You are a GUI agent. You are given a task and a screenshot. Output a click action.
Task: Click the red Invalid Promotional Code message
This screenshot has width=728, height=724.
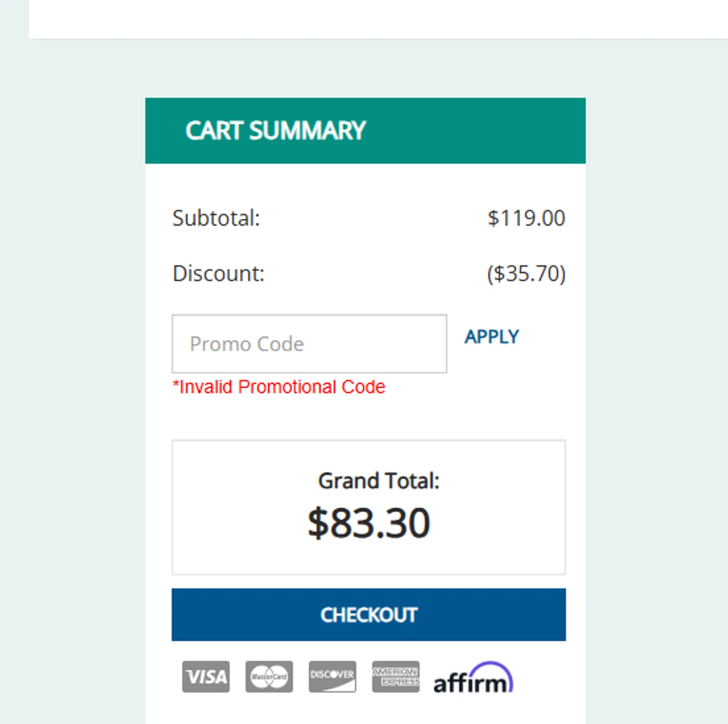[279, 387]
